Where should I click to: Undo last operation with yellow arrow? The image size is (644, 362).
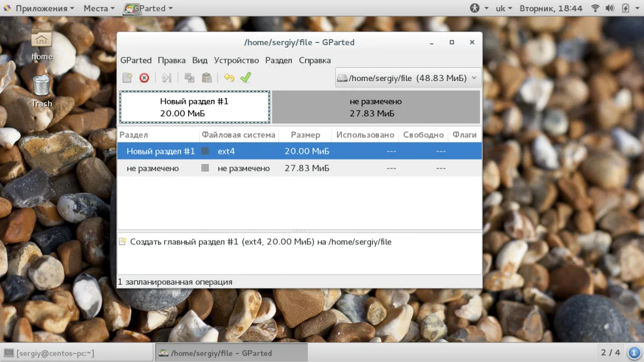coord(229,77)
